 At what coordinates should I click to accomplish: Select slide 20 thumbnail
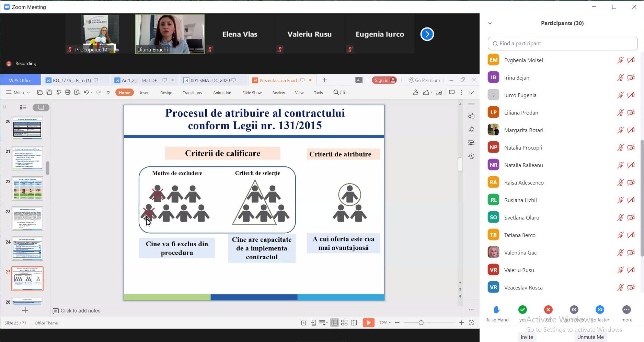click(x=27, y=128)
